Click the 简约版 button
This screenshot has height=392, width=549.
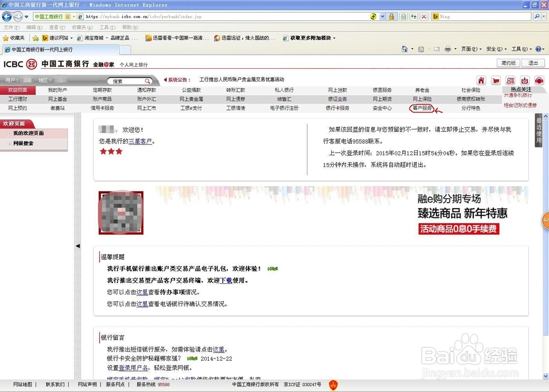click(x=508, y=63)
